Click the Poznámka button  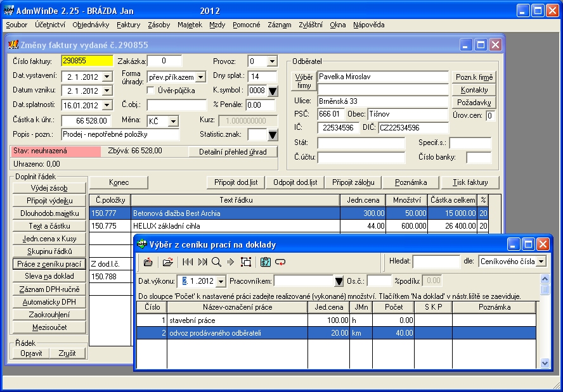411,182
